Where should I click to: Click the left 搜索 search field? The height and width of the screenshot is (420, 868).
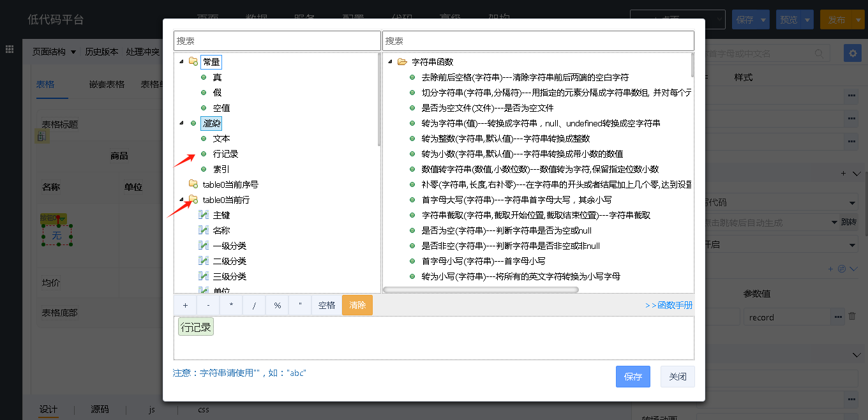(277, 40)
